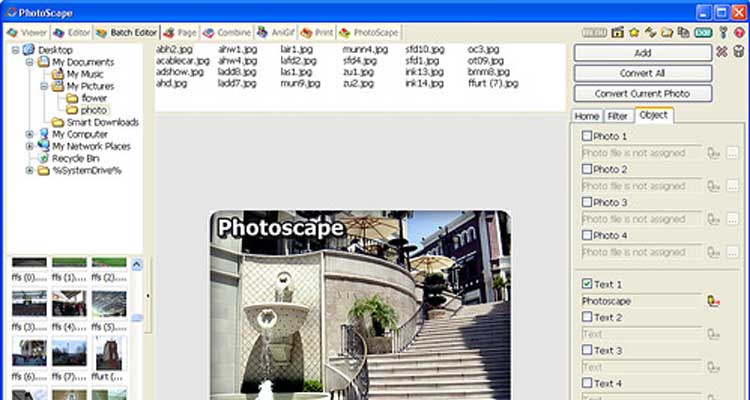Image resolution: width=750 pixels, height=400 pixels.
Task: Collapse the My Pictures tree node
Action: pos(44,86)
